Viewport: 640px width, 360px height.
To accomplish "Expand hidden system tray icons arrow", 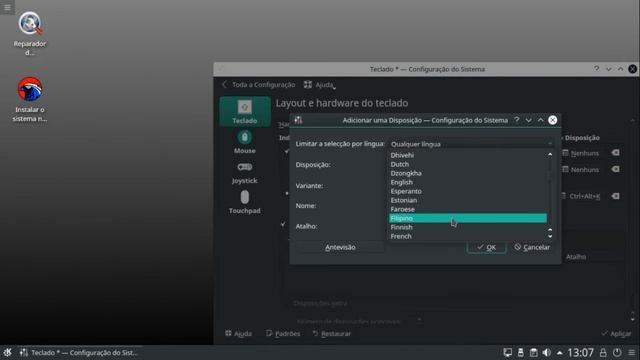I will tap(560, 353).
